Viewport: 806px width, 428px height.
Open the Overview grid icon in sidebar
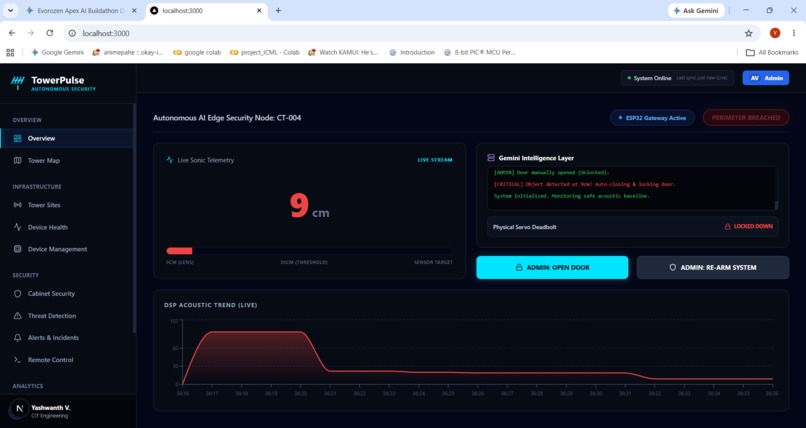[17, 138]
